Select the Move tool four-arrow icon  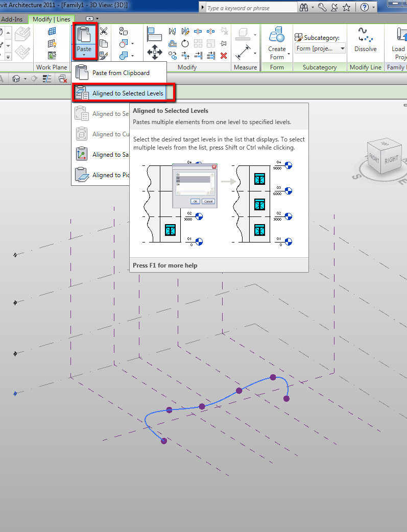coord(154,52)
